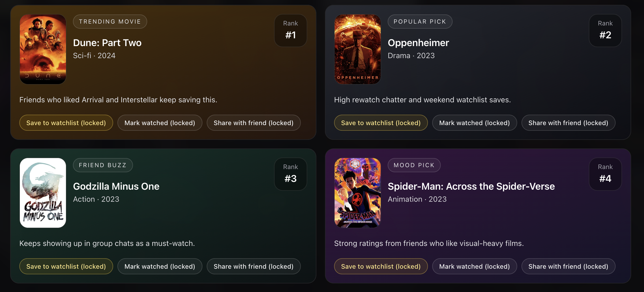644x292 pixels.
Task: Select the POPULAR PICK badge
Action: (x=420, y=21)
